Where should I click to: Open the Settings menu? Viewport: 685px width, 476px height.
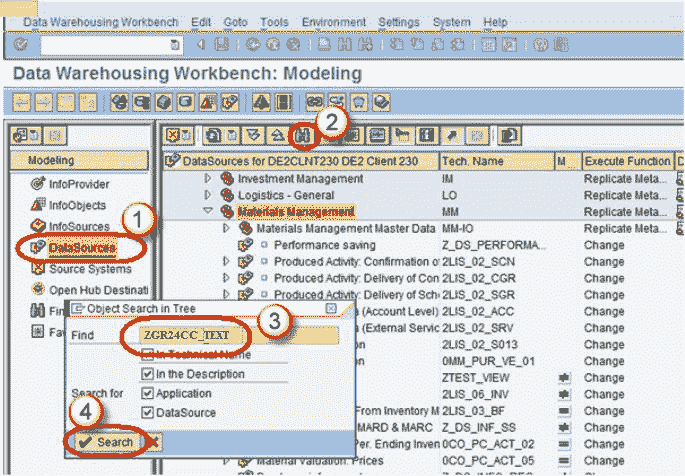click(x=399, y=22)
